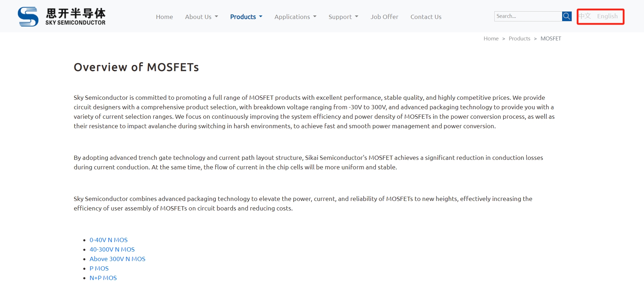Viewport: 644px width, 293px height.
Task: Click the Sky Semiconductor logo
Action: [61, 17]
